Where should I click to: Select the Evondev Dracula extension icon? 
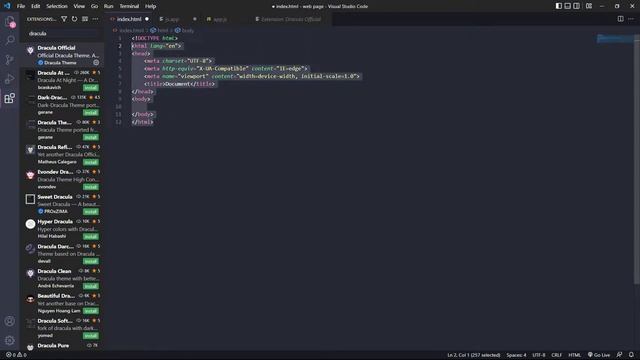pyautogui.click(x=30, y=175)
